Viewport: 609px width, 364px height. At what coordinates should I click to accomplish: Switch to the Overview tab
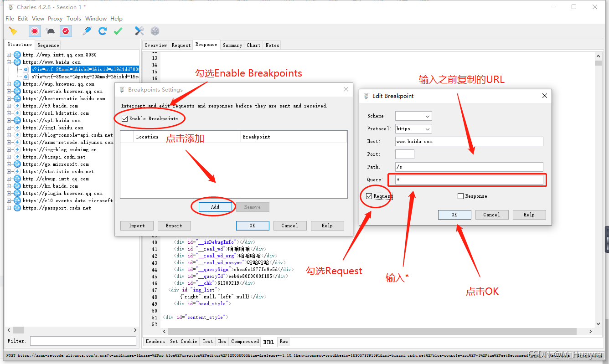click(x=156, y=45)
